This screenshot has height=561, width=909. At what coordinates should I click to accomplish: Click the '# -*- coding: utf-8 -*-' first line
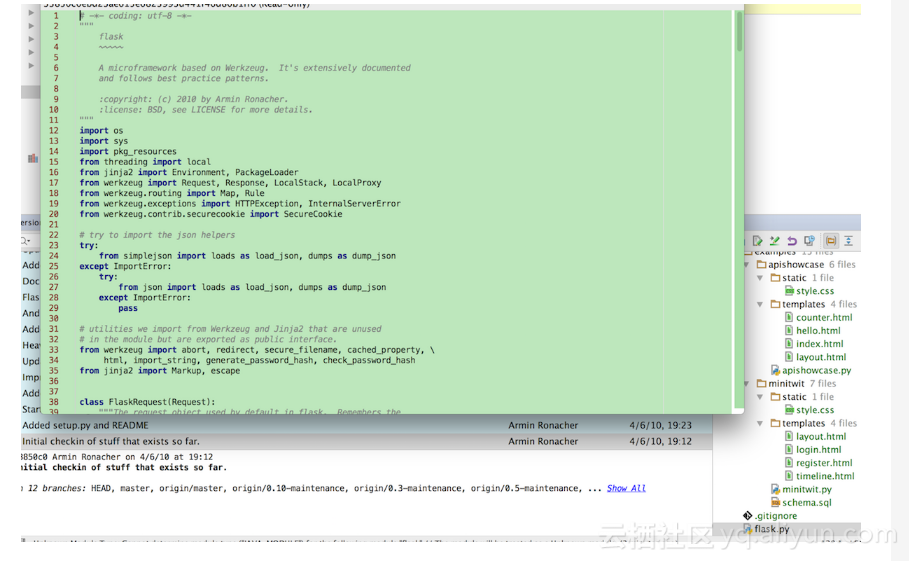pos(136,16)
